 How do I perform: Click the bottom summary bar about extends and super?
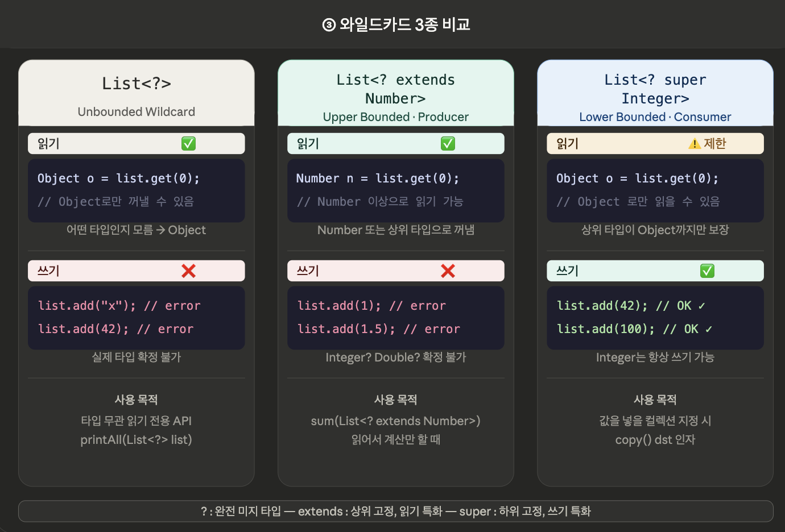[396, 511]
